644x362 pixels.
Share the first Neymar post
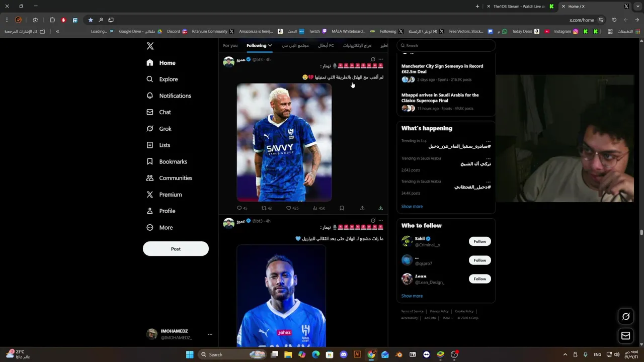(x=362, y=208)
